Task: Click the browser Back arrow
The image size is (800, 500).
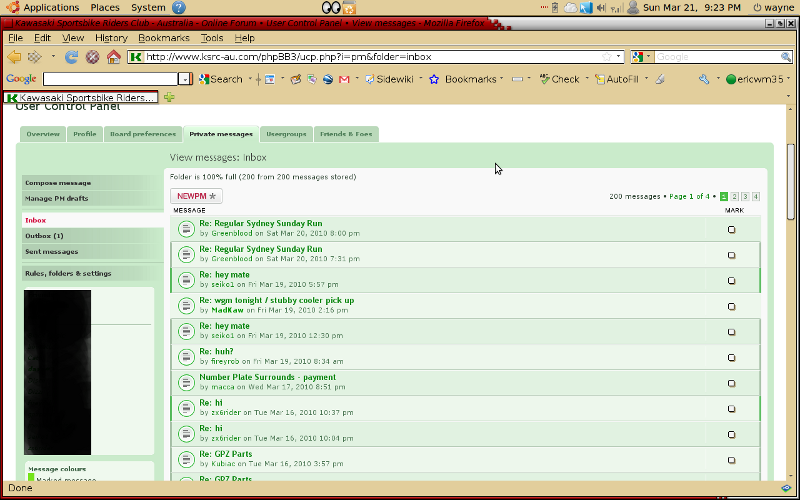Action: (14, 57)
